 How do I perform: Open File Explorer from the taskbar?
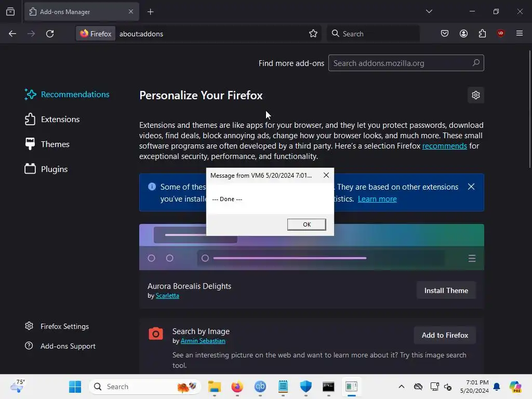click(x=215, y=387)
